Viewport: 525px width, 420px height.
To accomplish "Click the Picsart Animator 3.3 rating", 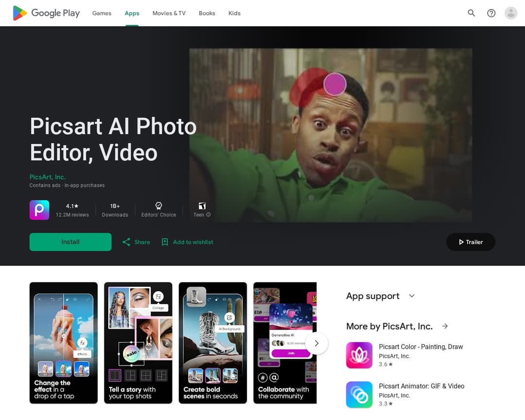I will pyautogui.click(x=385, y=403).
